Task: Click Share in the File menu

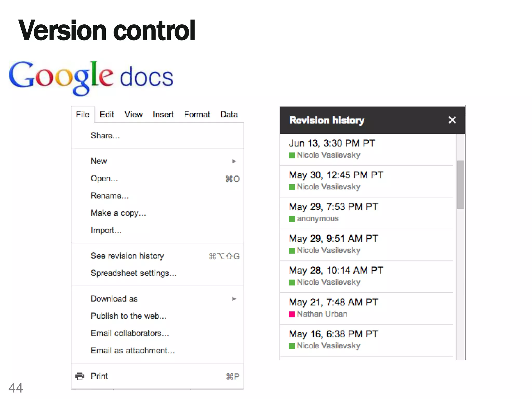Action: (x=105, y=136)
